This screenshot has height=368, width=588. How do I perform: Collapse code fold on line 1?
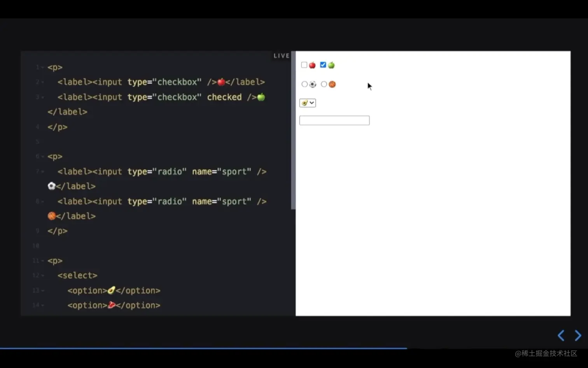coord(42,67)
